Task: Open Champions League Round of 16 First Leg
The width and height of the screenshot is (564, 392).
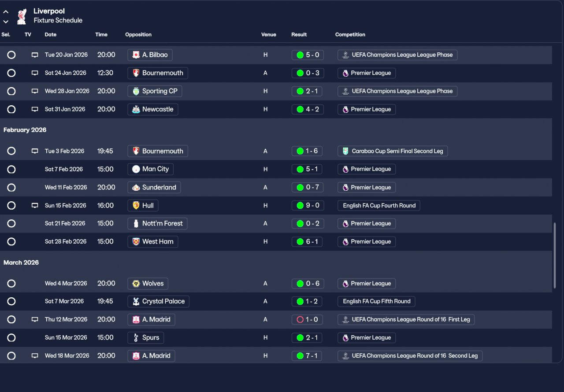Action: 406,319
